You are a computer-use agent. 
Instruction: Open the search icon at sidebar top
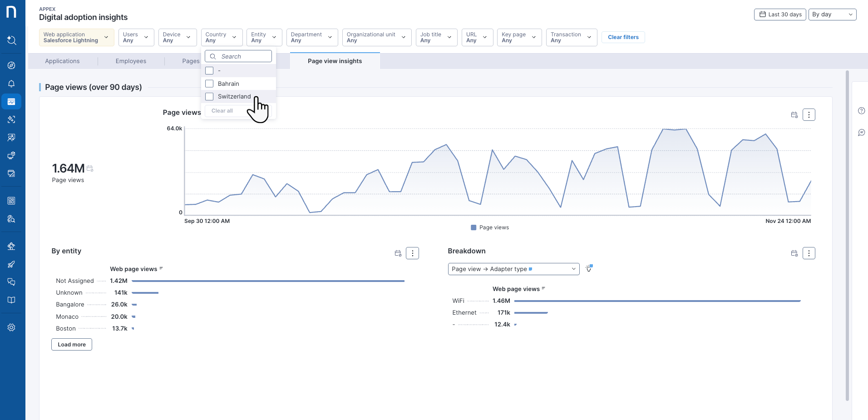(x=11, y=40)
